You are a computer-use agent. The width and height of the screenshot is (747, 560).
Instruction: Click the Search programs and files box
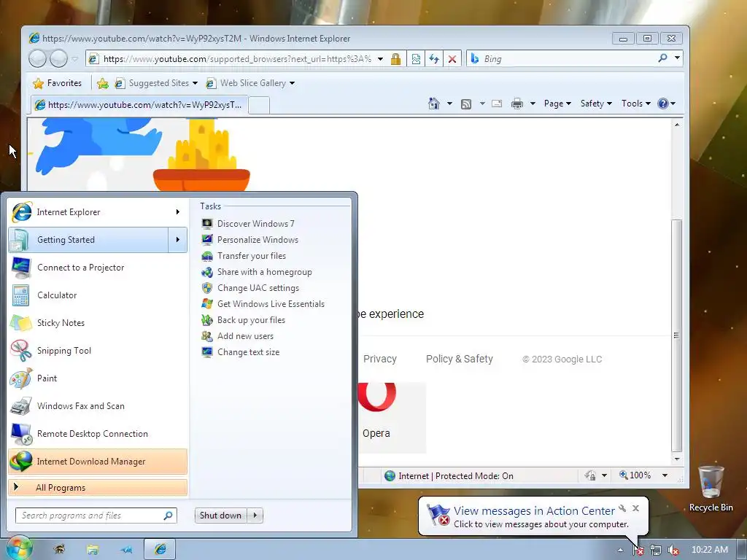pos(96,516)
